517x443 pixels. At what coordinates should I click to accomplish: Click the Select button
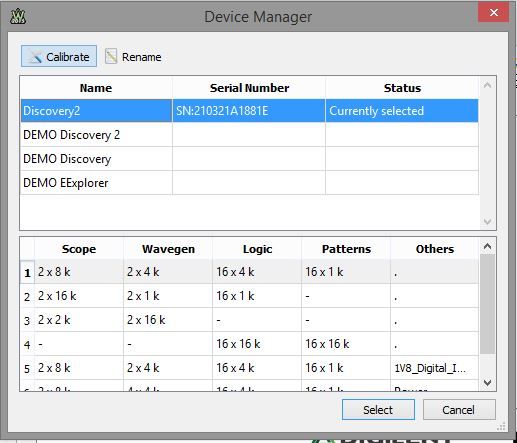[378, 410]
